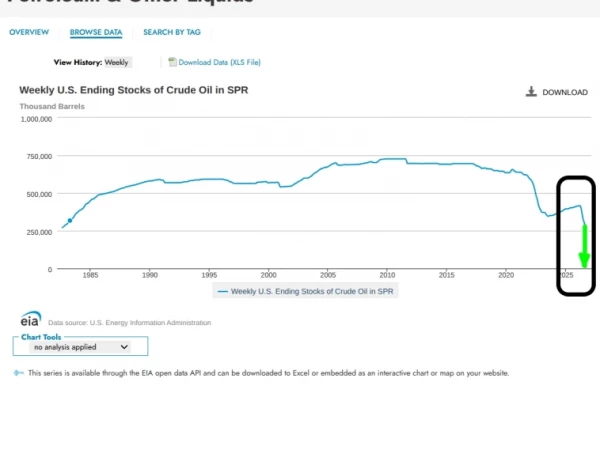Image resolution: width=600 pixels, height=450 pixels.
Task: Click the EIA logo
Action: (31, 319)
